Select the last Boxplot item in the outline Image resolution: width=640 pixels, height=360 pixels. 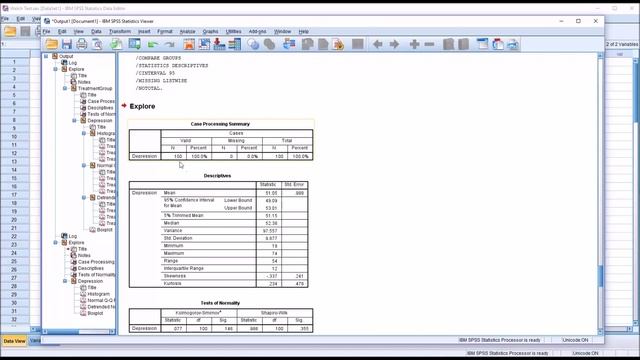click(x=95, y=313)
